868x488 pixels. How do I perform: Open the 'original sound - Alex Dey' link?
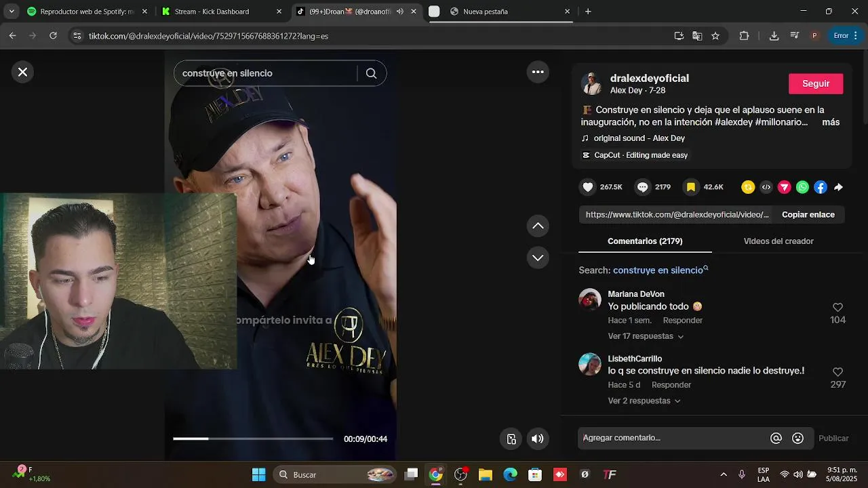click(639, 138)
